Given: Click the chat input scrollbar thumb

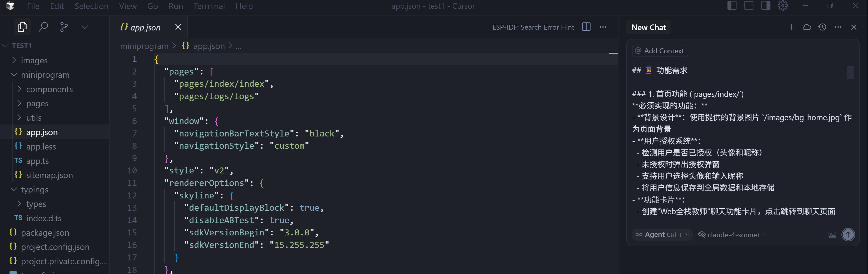Looking at the screenshot, I should (x=850, y=73).
